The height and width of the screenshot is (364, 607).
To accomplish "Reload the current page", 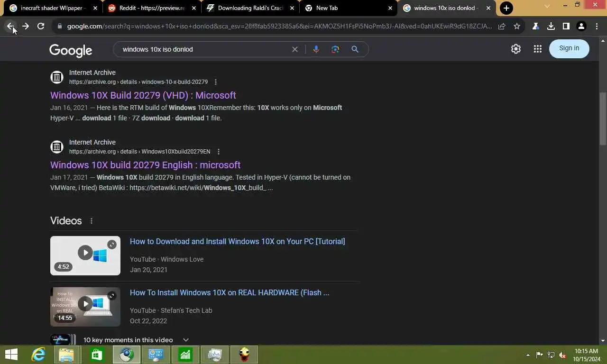I will coord(41,27).
